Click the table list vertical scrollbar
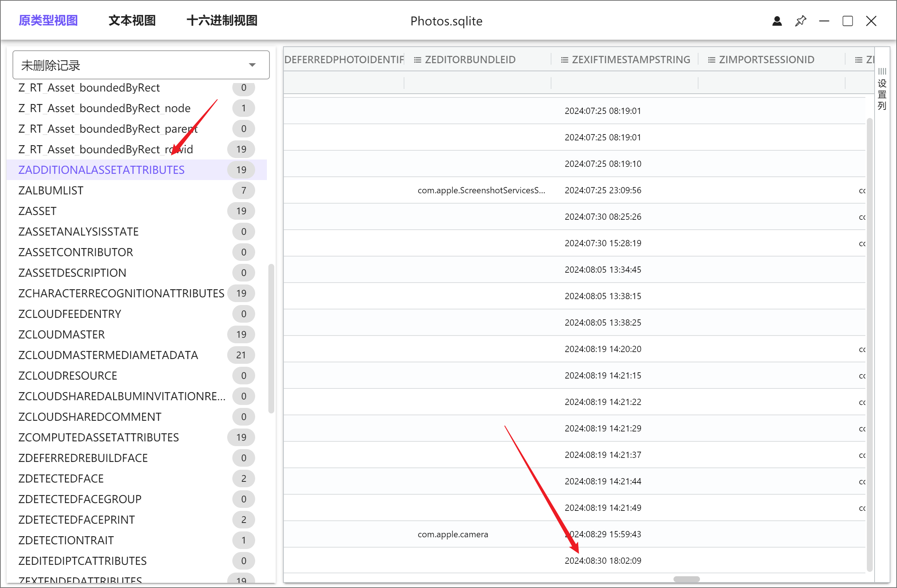This screenshot has height=588, width=897. (271, 338)
